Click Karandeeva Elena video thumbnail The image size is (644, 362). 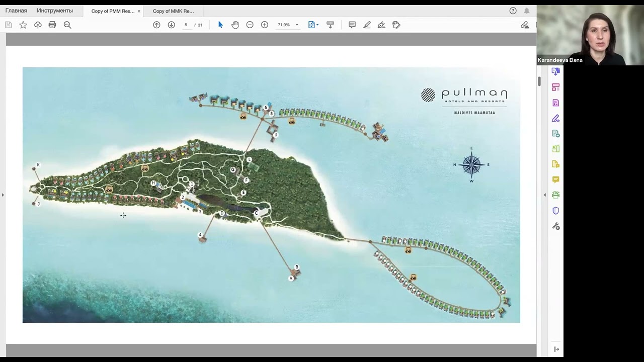[590, 35]
